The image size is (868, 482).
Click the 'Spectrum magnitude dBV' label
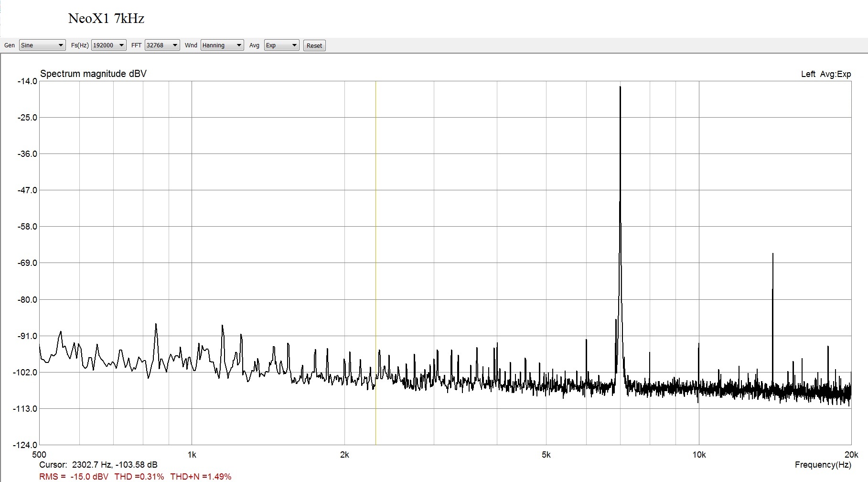[x=93, y=74]
